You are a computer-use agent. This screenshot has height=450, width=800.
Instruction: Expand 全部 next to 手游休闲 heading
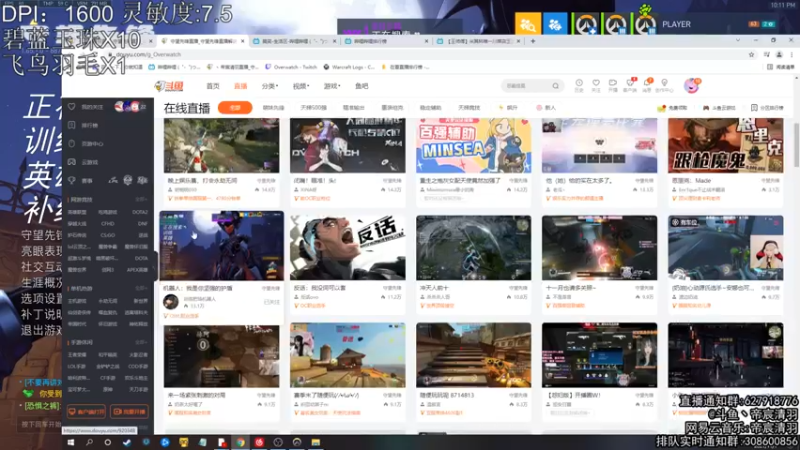(x=141, y=342)
